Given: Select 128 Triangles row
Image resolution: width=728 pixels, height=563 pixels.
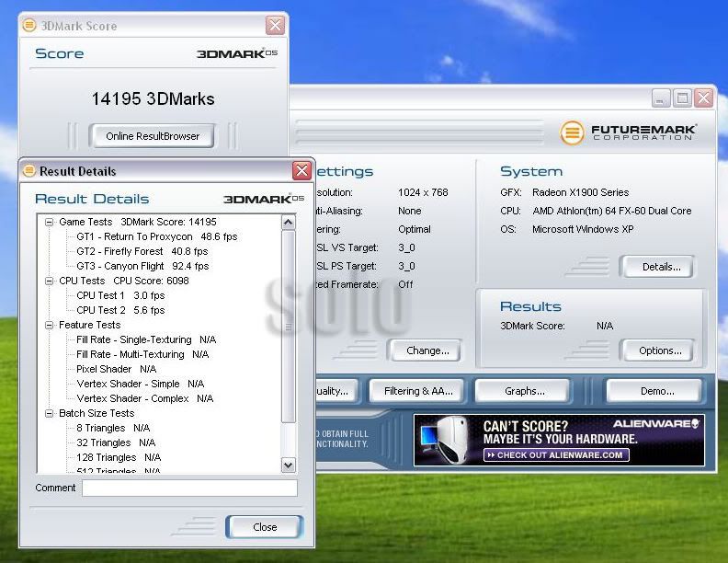Looking at the screenshot, I should (x=119, y=457).
